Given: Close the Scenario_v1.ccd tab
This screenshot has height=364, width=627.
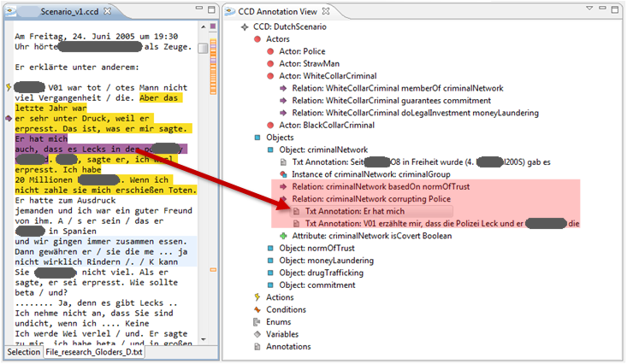Looking at the screenshot, I should tap(107, 11).
